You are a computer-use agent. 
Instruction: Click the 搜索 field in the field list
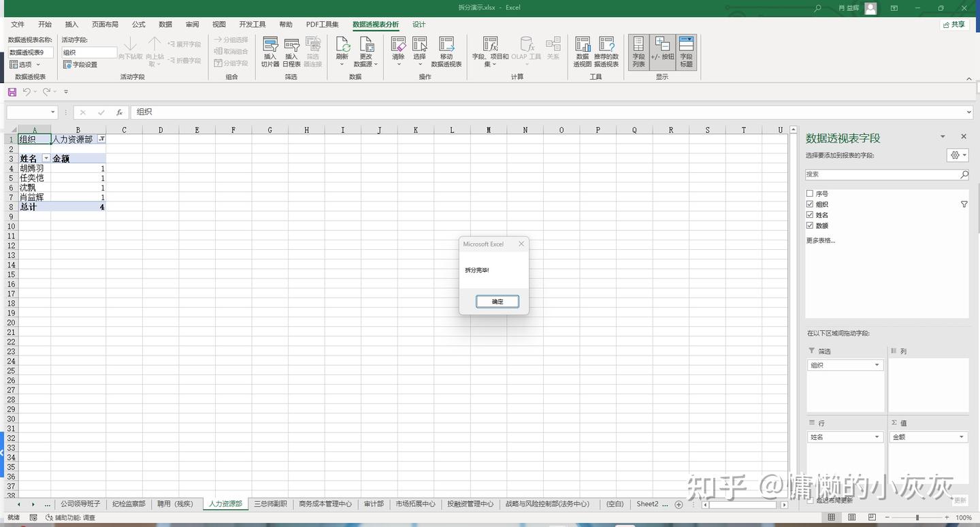pos(883,174)
